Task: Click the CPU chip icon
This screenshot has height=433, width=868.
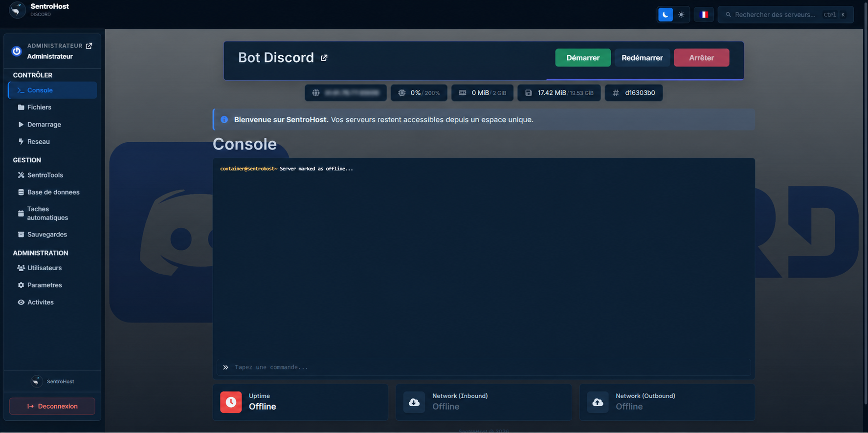Action: click(402, 93)
